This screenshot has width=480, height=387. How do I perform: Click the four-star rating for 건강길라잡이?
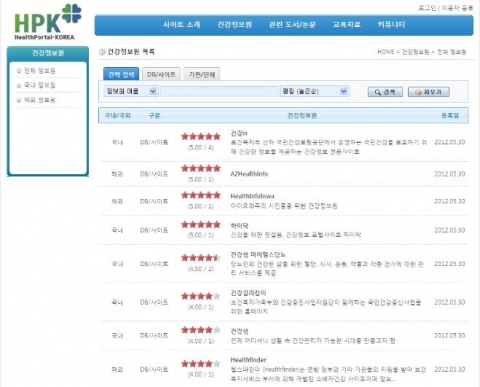(201, 296)
